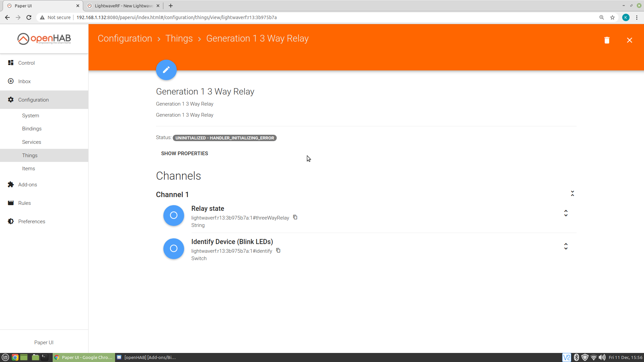Toggle link on Identify Device channel
The width and height of the screenshot is (644, 362).
click(x=173, y=248)
